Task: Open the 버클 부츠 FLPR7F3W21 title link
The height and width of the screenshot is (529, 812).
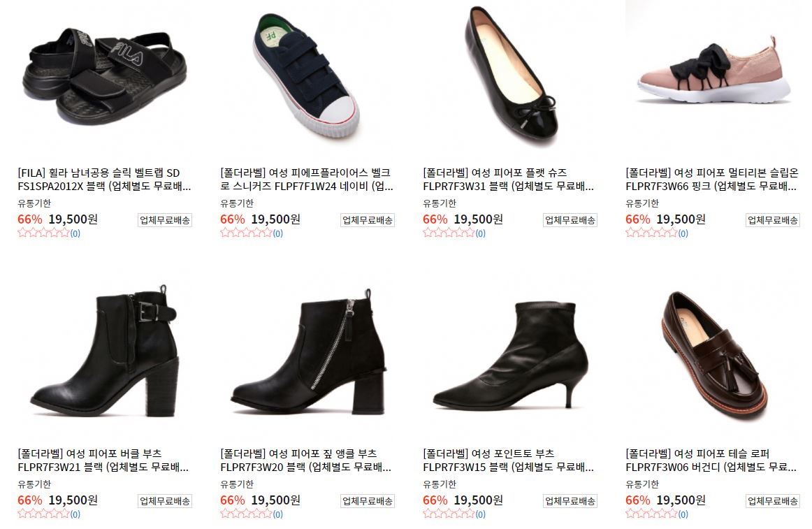Action: click(x=103, y=460)
